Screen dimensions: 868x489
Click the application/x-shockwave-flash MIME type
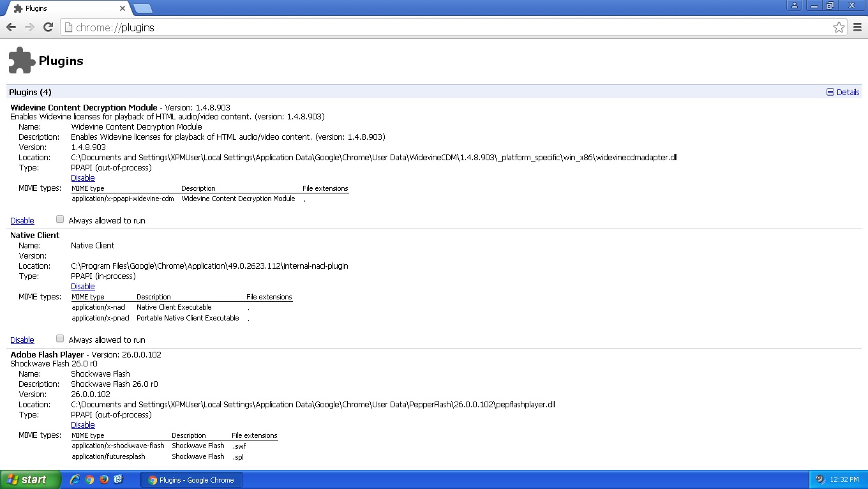(118, 446)
